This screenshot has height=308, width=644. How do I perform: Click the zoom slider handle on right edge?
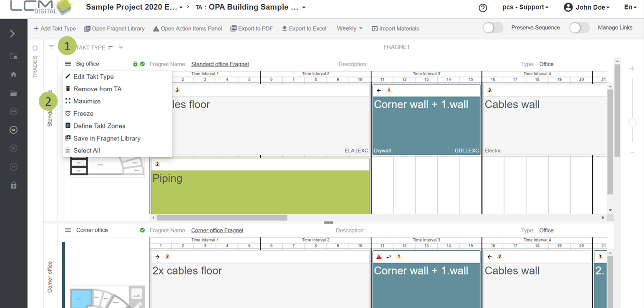tap(632, 123)
